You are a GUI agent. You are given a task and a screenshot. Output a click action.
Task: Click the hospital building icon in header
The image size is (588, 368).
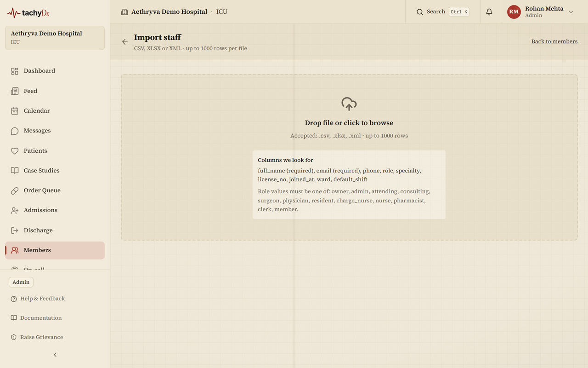click(124, 12)
